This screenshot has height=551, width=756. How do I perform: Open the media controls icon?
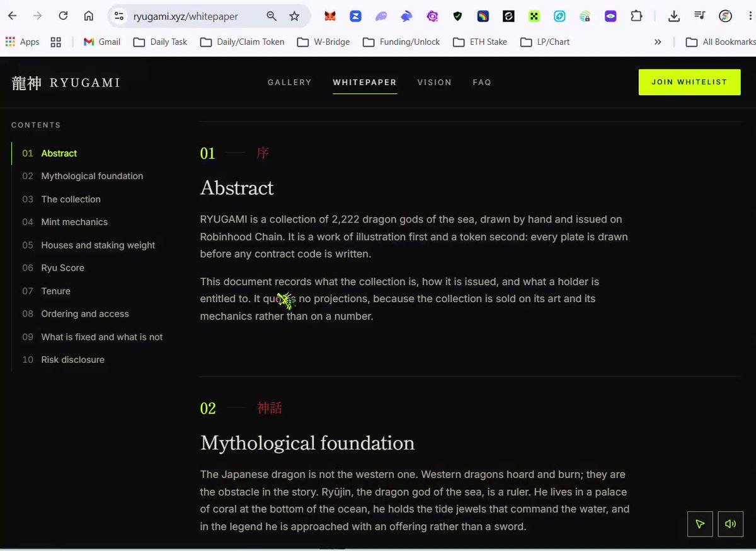(x=700, y=16)
